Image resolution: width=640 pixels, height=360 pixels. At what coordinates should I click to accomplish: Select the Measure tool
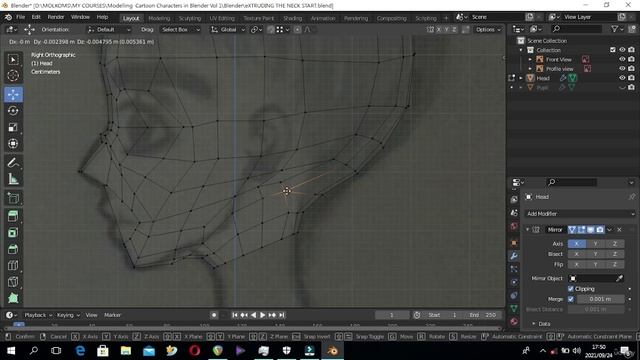(13, 179)
